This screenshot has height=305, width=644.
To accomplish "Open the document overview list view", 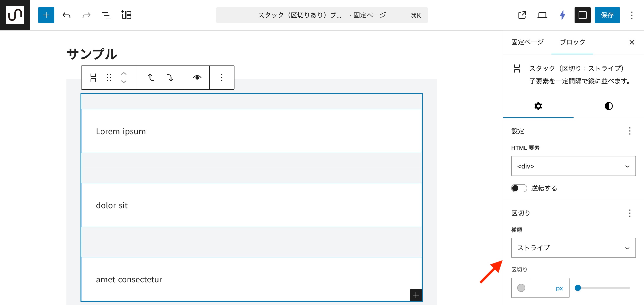I will [x=106, y=15].
